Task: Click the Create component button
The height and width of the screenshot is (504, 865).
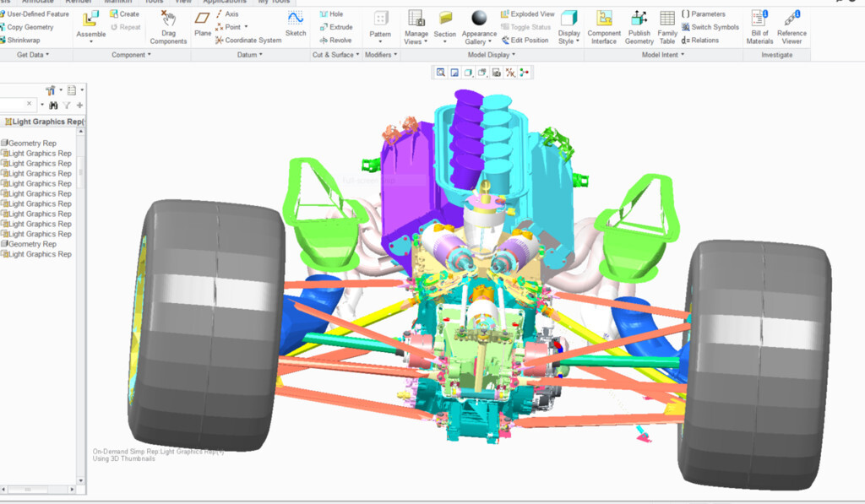Action: click(124, 14)
